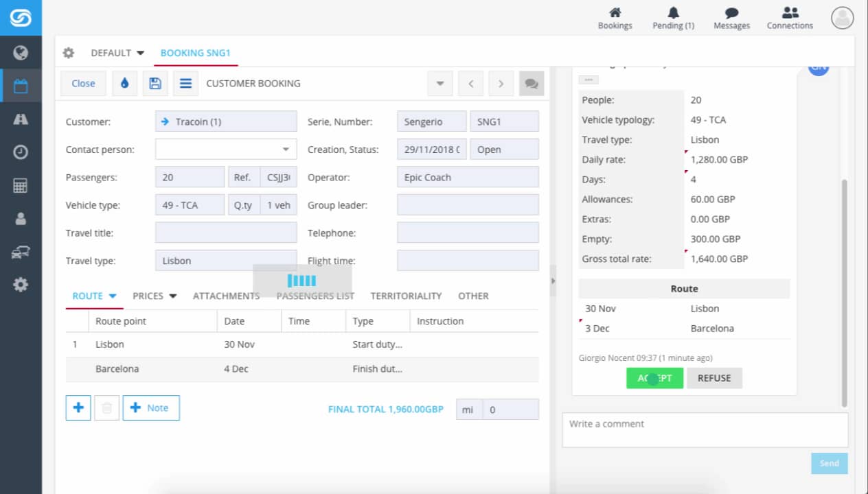Expand the Contact person dropdown

coord(286,150)
